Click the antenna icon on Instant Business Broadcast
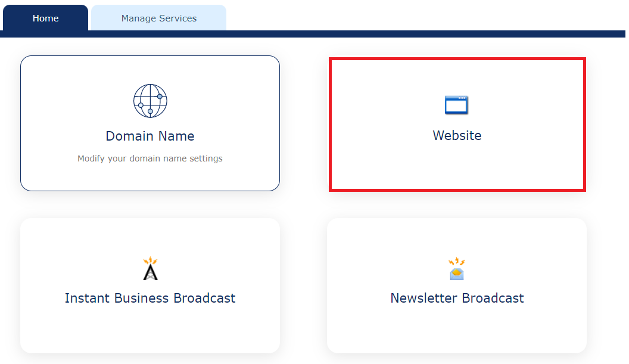This screenshot has width=629, height=364. (x=150, y=268)
